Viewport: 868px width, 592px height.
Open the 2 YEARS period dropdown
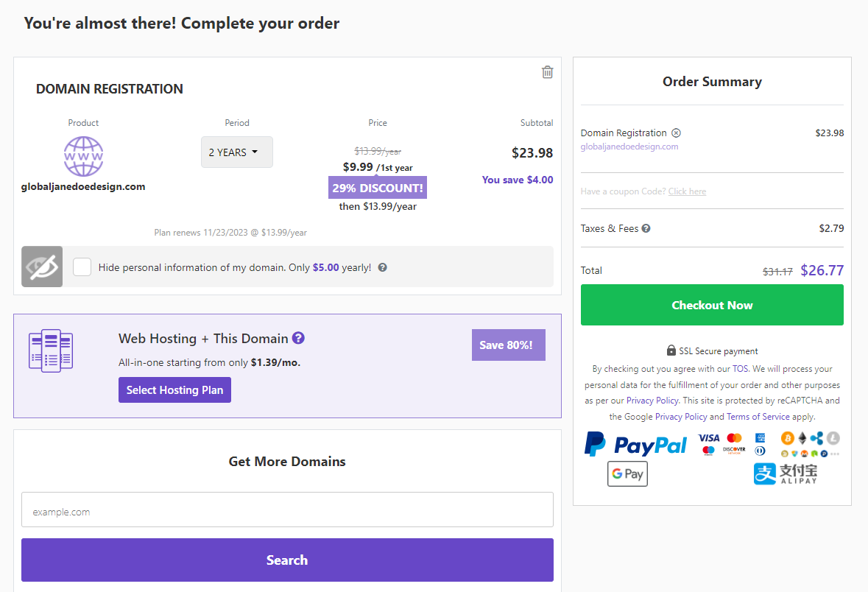pyautogui.click(x=236, y=152)
